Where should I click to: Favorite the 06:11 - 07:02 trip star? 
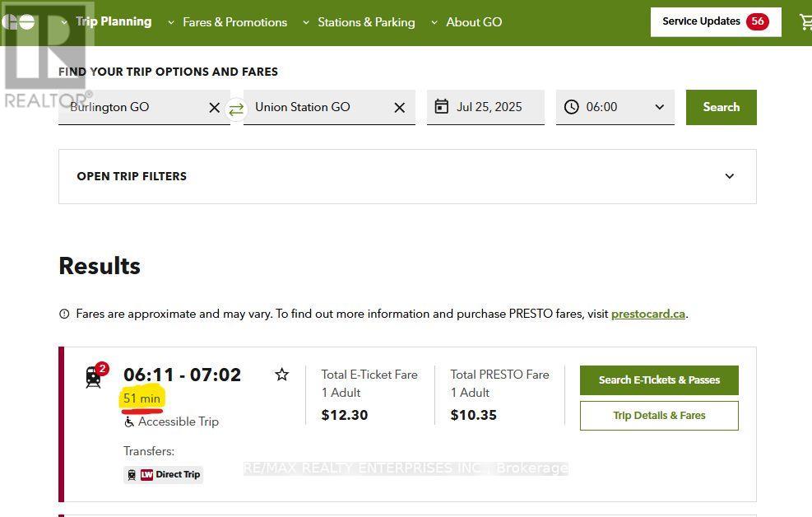pyautogui.click(x=281, y=375)
